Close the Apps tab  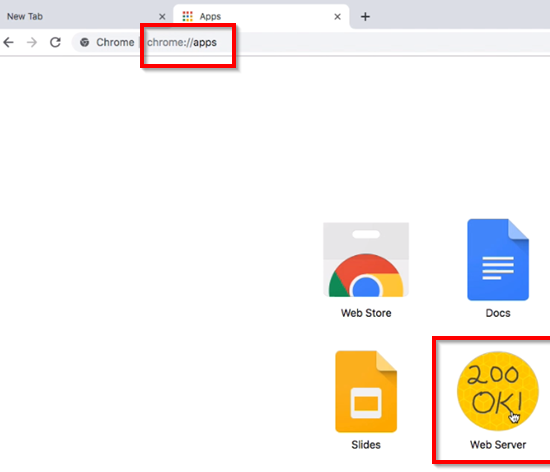point(337,16)
